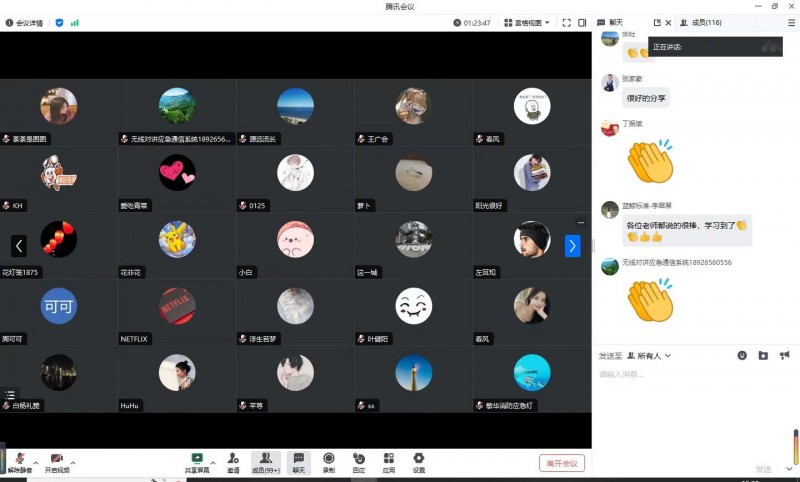The height and width of the screenshot is (482, 800).
Task: Unmute the microphone (解除静音)
Action: 19,461
